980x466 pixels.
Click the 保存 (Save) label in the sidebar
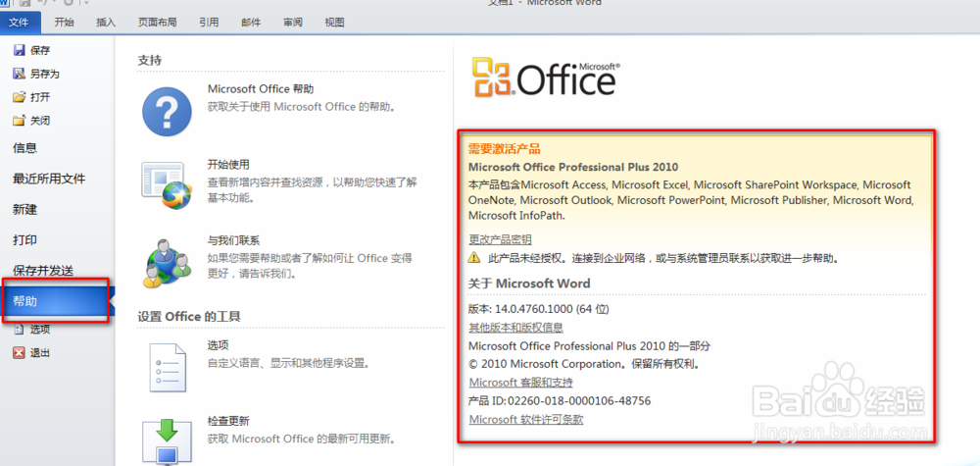[x=40, y=51]
